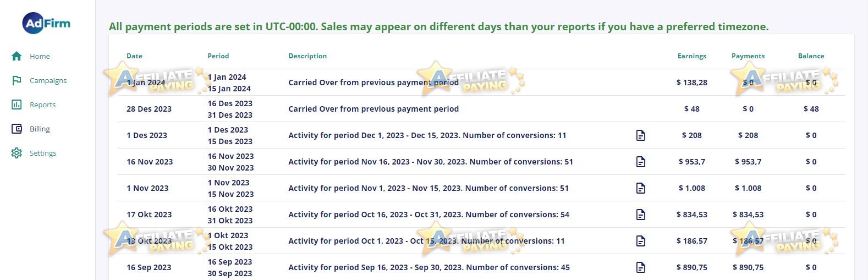This screenshot has height=280, width=868.
Task: Click the Settings gear icon
Action: [17, 153]
